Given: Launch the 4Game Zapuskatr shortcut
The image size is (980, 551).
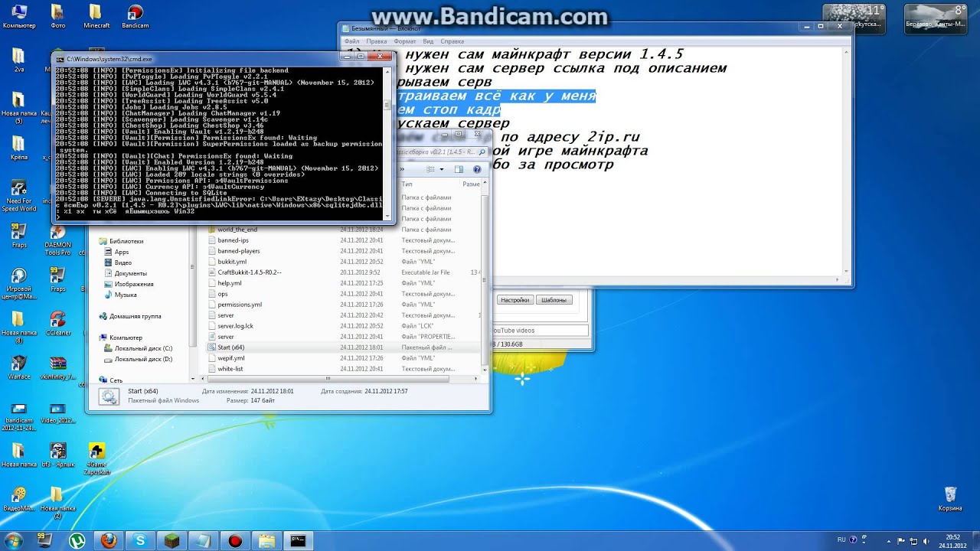Looking at the screenshot, I should pos(96,458).
